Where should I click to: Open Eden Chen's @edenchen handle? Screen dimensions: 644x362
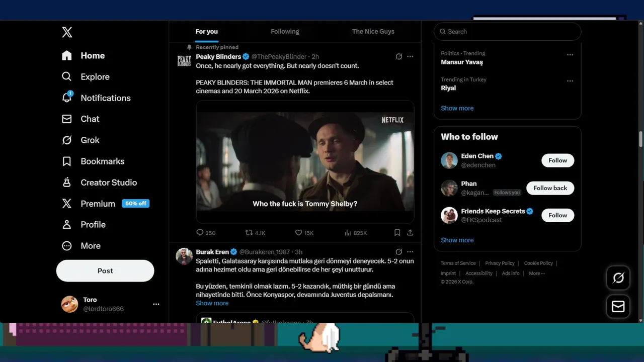coord(478,165)
